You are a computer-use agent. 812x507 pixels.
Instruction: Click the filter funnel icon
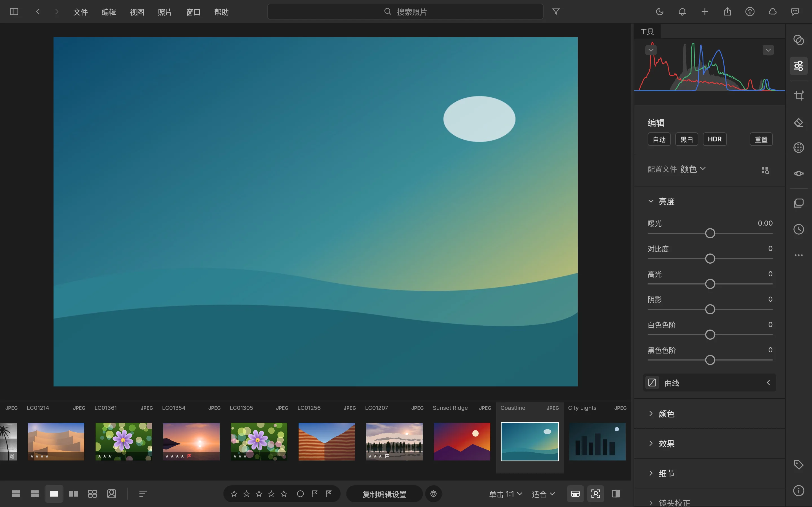click(556, 12)
